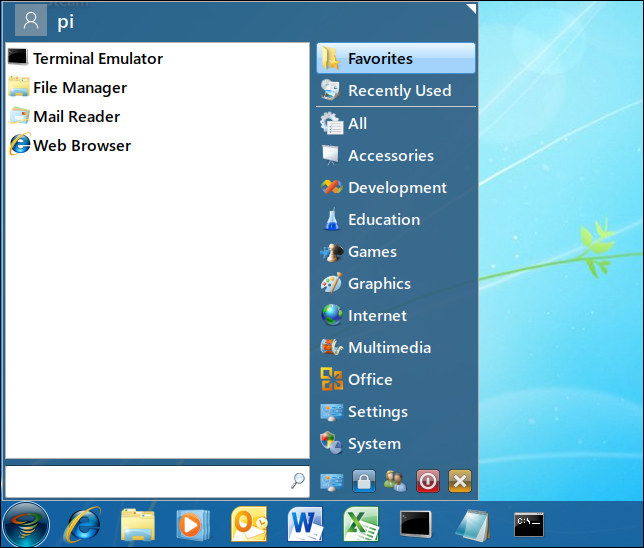
Task: Click the menu search input field
Action: coord(148,481)
